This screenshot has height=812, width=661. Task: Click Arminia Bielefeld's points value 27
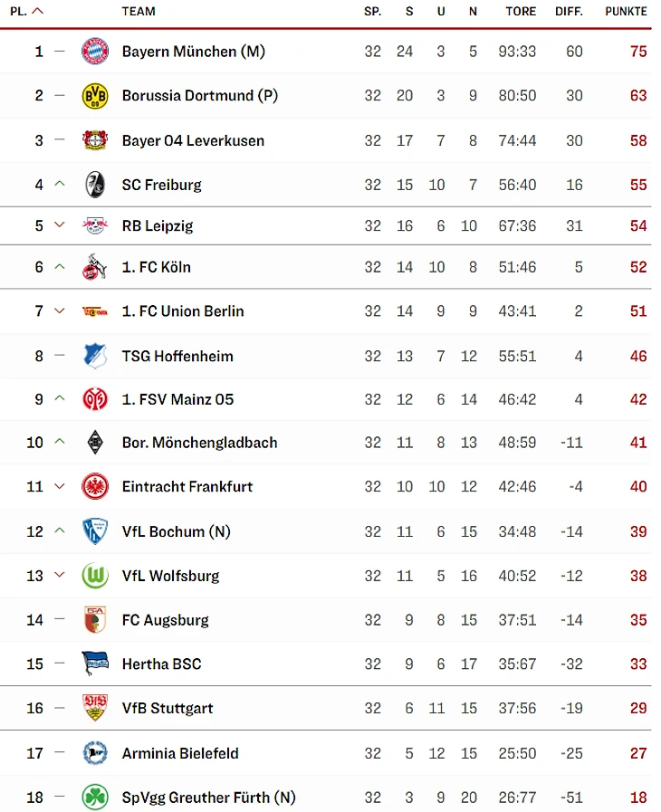638,753
